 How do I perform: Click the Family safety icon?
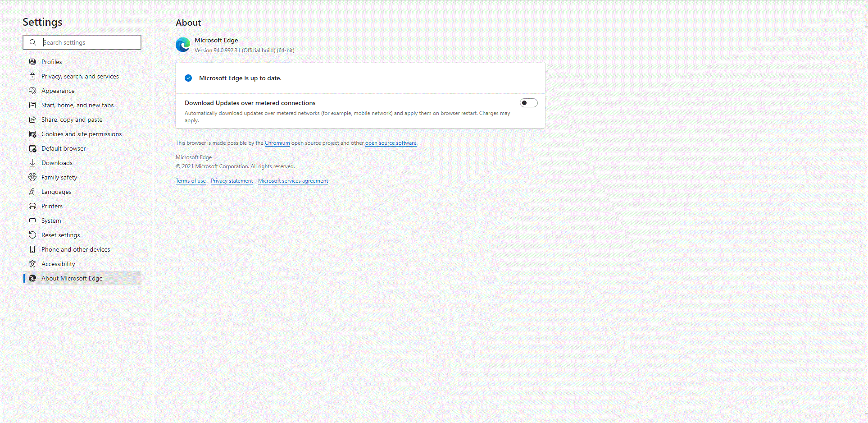pos(32,177)
